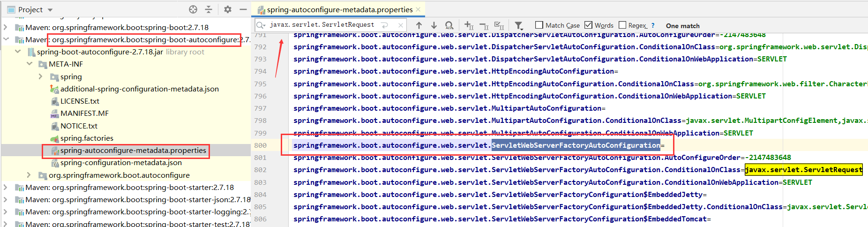Select all occurrences icon
868x227 pixels.
coord(499,25)
